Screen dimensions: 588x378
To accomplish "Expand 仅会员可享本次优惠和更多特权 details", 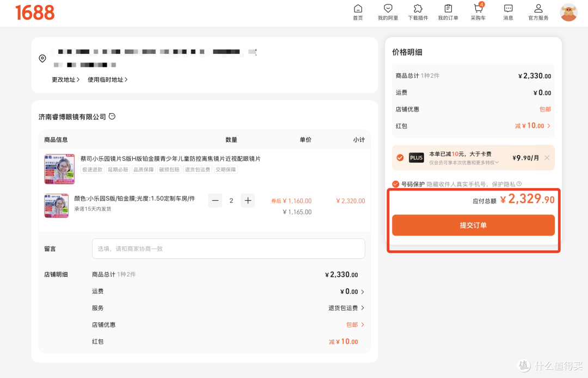I will (464, 163).
